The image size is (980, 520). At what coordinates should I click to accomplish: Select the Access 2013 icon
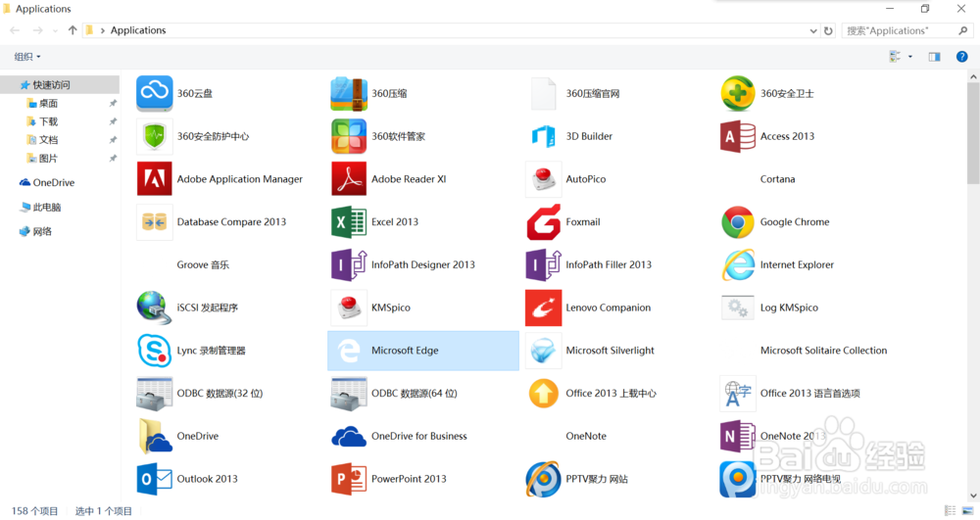[x=738, y=136]
